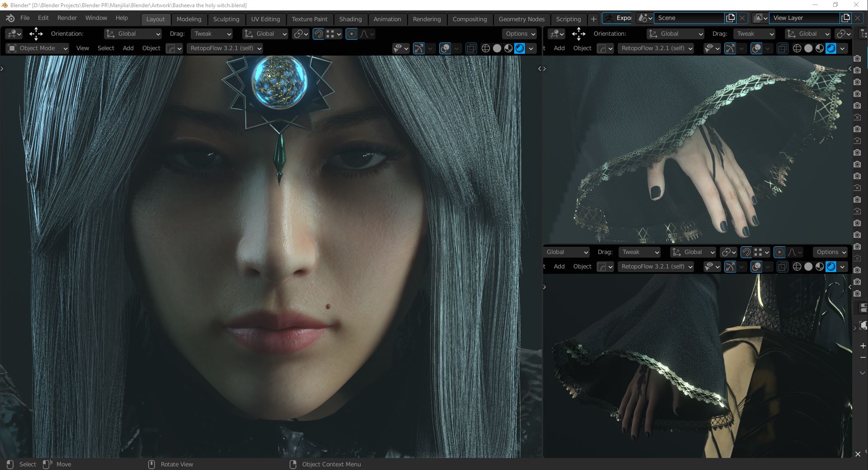
Task: Open RetopoFlow 3.2.1 (self) dropdown in left viewport
Action: click(225, 48)
